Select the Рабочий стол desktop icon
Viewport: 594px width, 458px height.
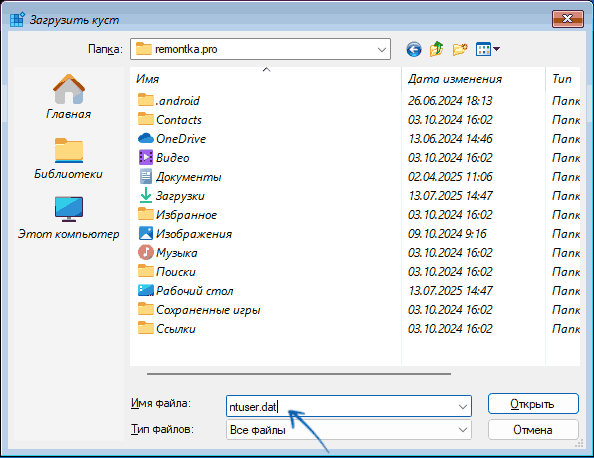click(146, 291)
